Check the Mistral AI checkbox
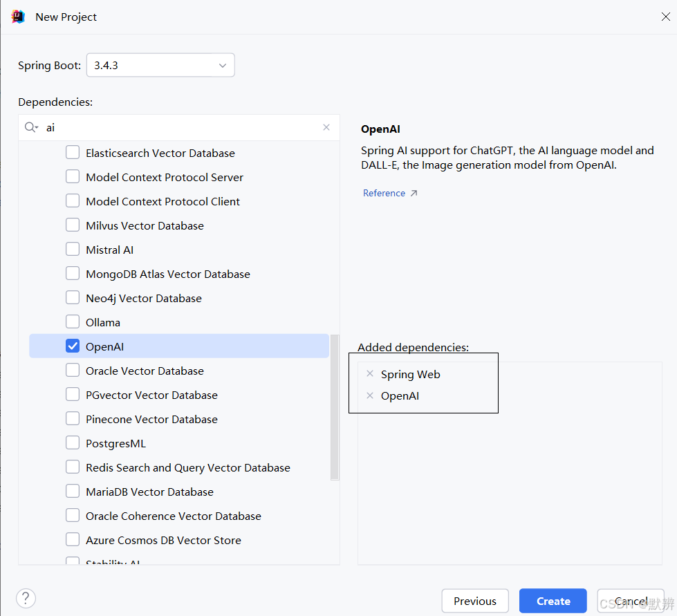The image size is (677, 616). pos(73,250)
